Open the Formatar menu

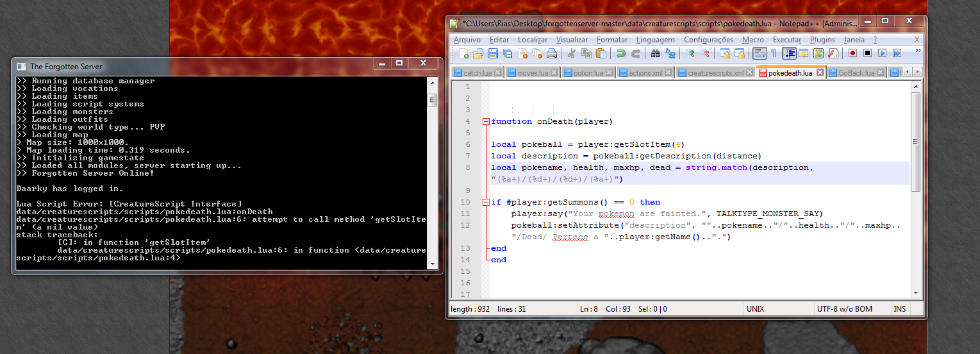coord(612,40)
